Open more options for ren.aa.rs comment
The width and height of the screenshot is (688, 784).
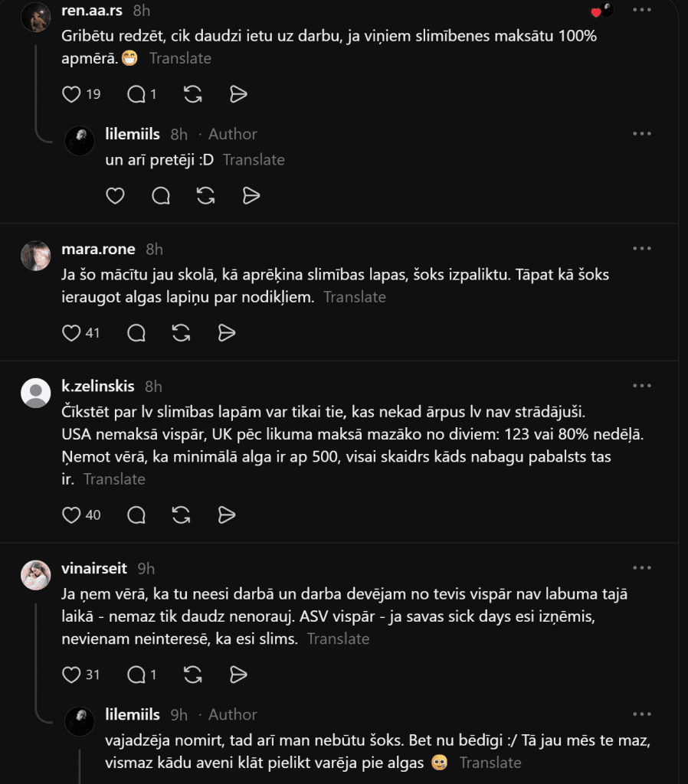click(x=642, y=10)
